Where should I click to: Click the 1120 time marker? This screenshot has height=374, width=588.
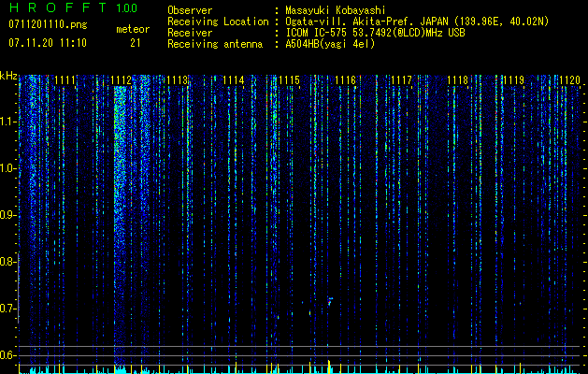[569, 80]
